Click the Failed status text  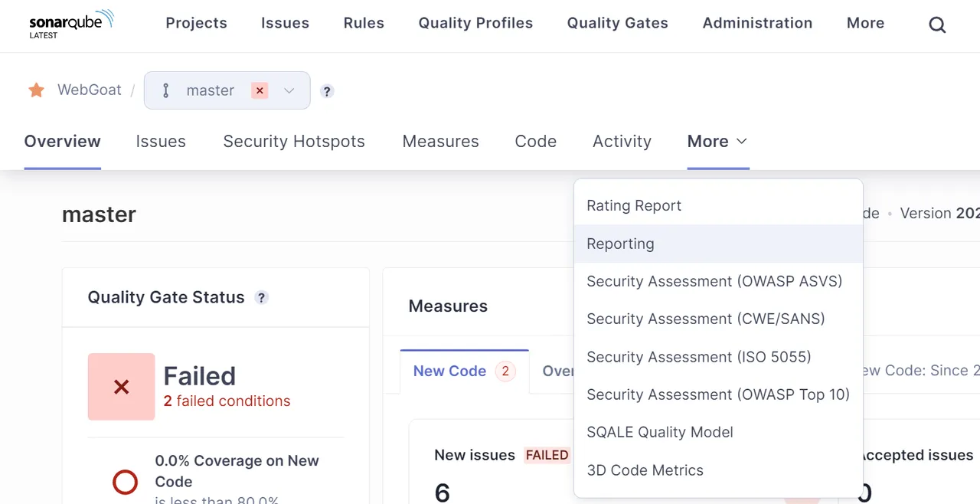[200, 376]
